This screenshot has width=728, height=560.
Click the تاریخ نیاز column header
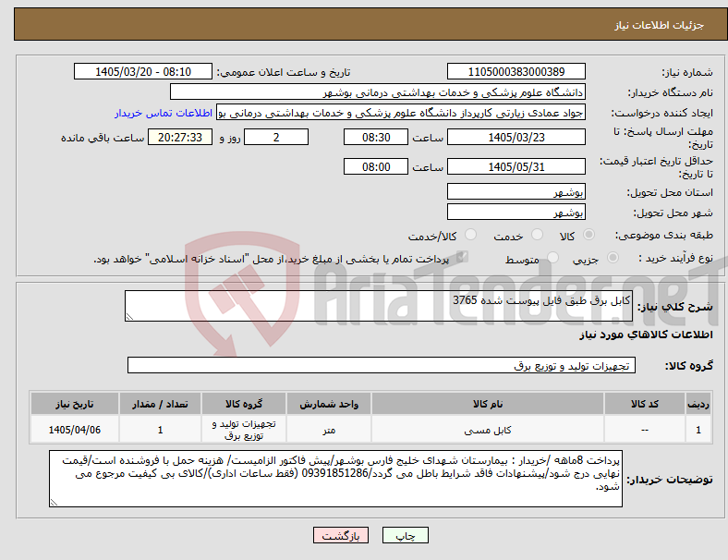[75, 404]
